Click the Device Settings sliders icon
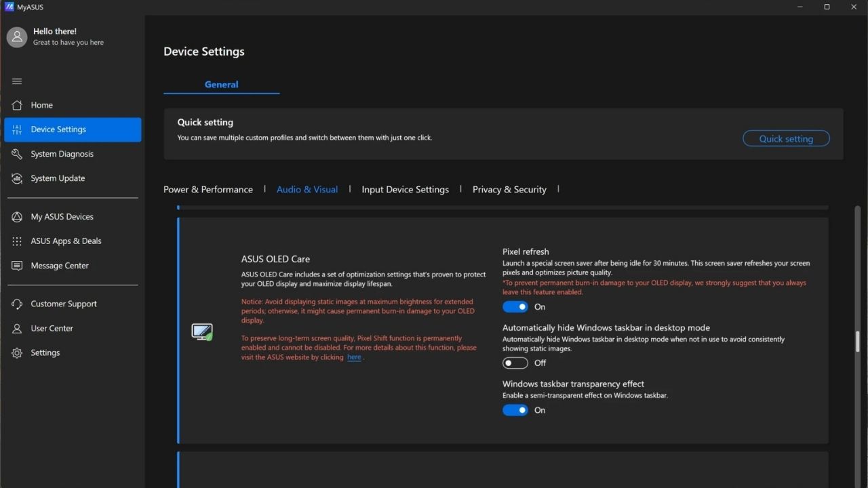Image resolution: width=868 pixels, height=488 pixels. pos(17,129)
